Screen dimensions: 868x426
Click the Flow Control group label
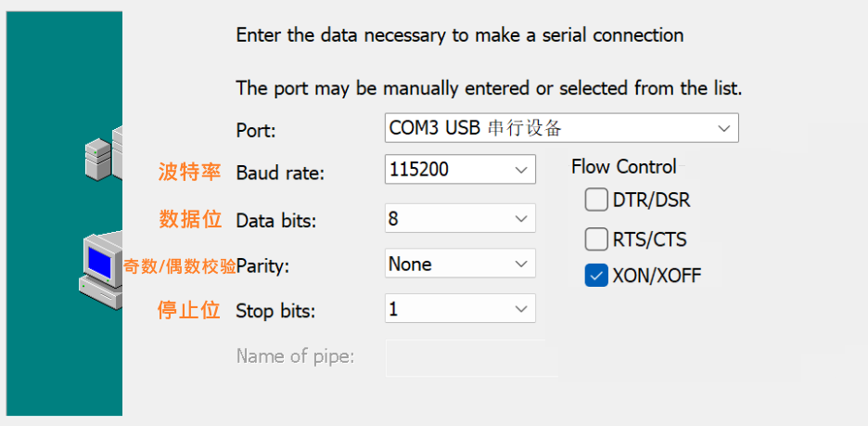click(623, 167)
